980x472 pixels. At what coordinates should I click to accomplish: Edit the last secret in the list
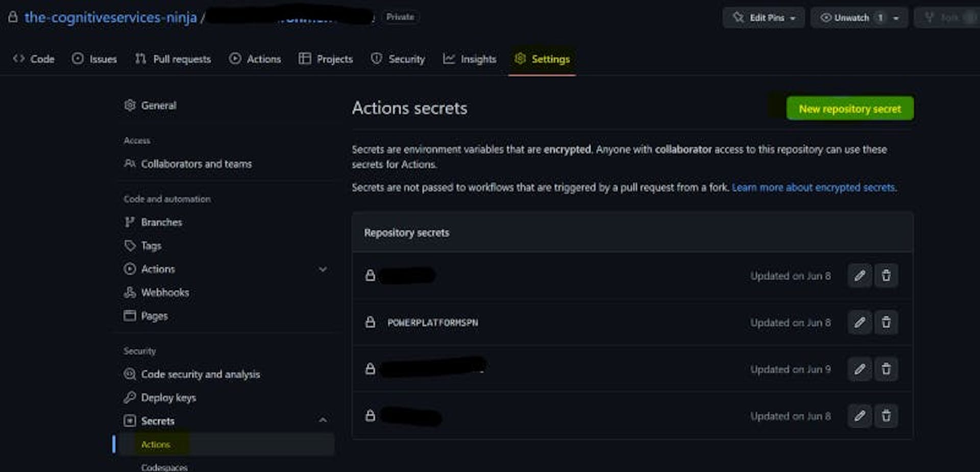860,416
